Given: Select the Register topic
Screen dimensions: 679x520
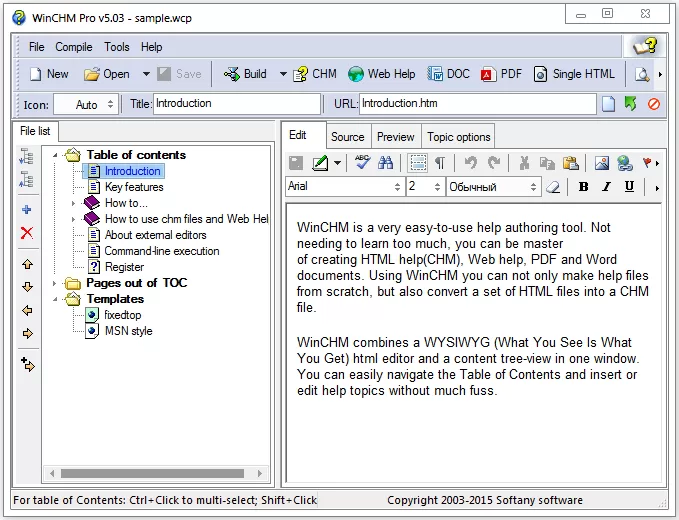Looking at the screenshot, I should point(124,267).
